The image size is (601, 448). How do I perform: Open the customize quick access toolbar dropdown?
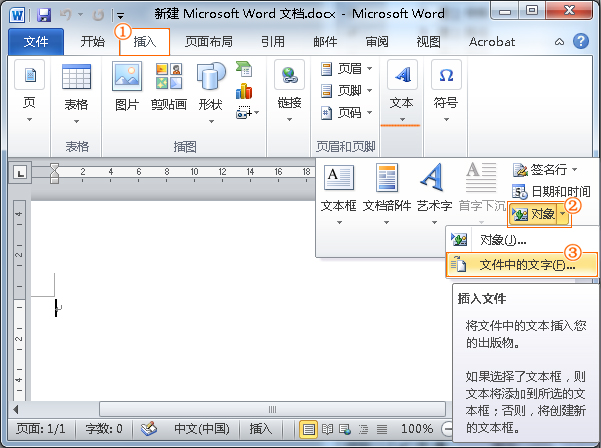click(120, 16)
